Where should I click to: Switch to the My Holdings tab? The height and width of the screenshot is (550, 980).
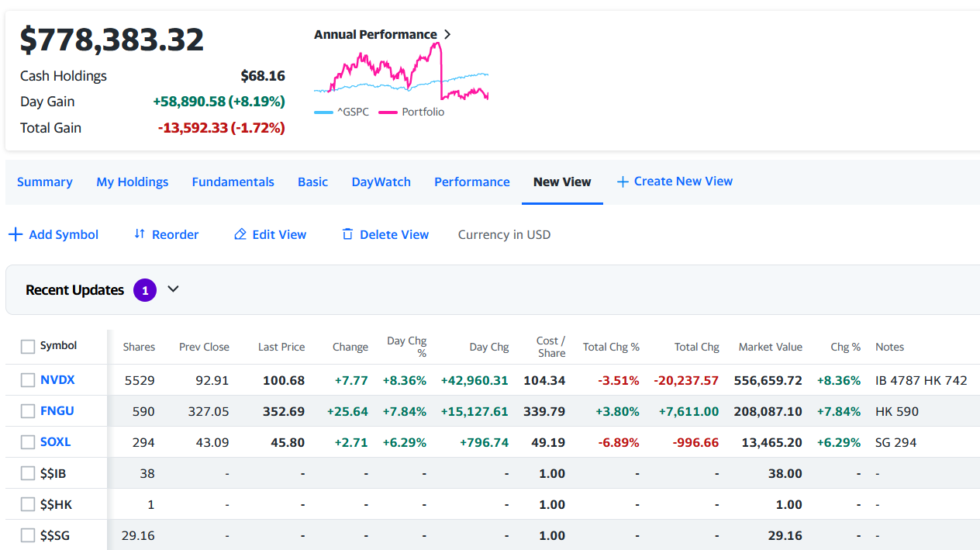132,182
